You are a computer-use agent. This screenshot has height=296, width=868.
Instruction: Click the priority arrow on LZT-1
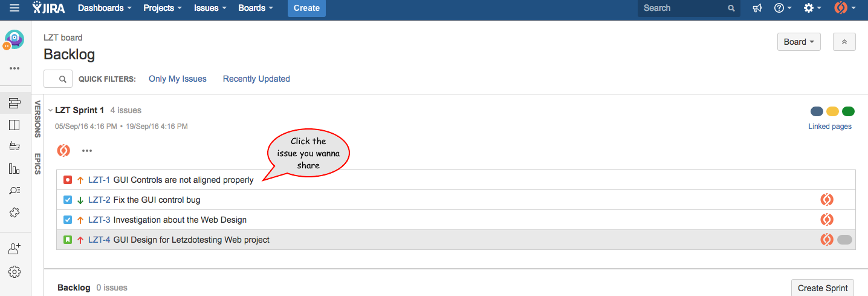pyautogui.click(x=80, y=180)
